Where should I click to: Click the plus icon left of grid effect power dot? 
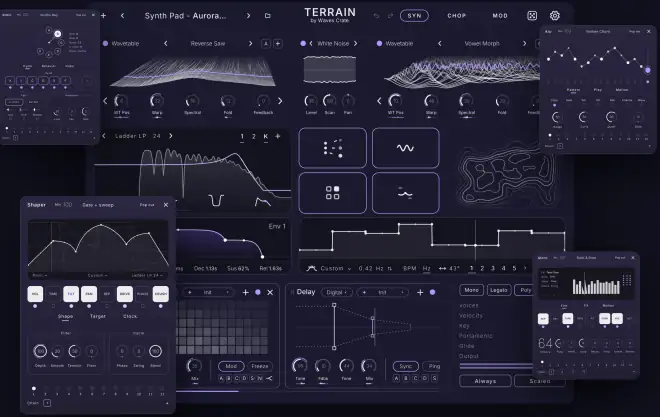(x=245, y=292)
